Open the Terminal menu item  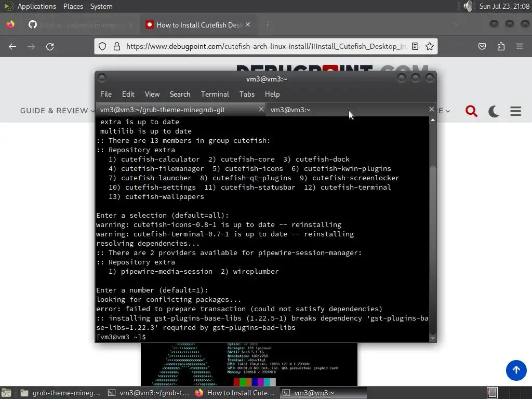215,95
